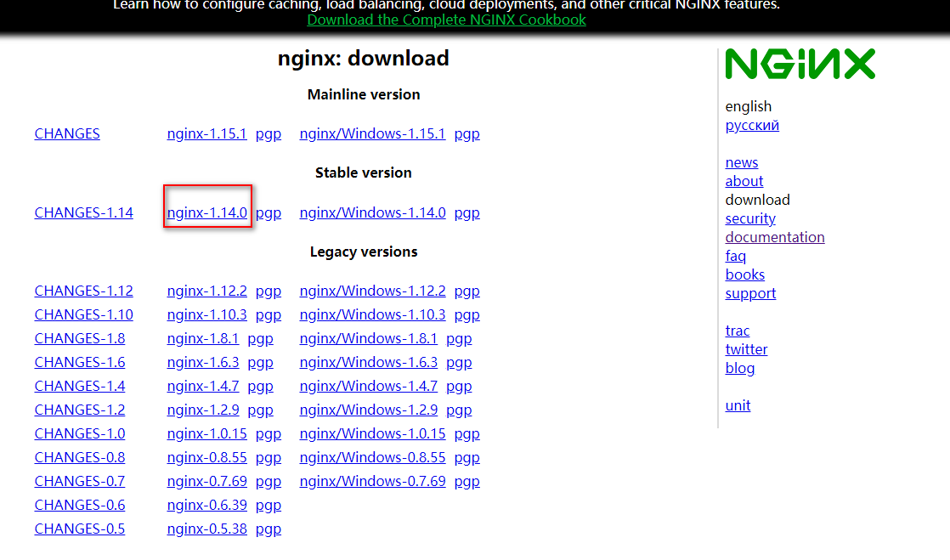Download nginx/Windows-0.8.55

point(373,457)
